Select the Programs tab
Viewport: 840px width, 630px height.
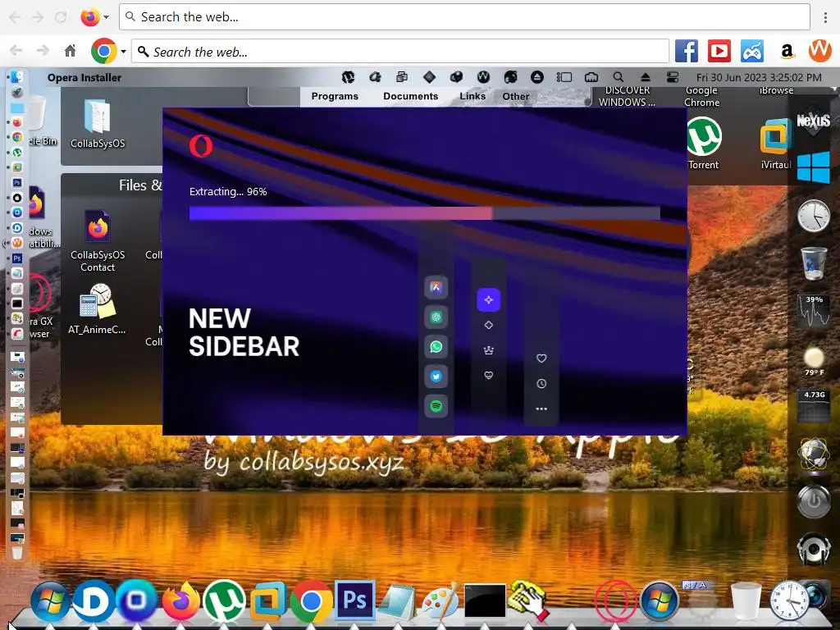tap(335, 97)
